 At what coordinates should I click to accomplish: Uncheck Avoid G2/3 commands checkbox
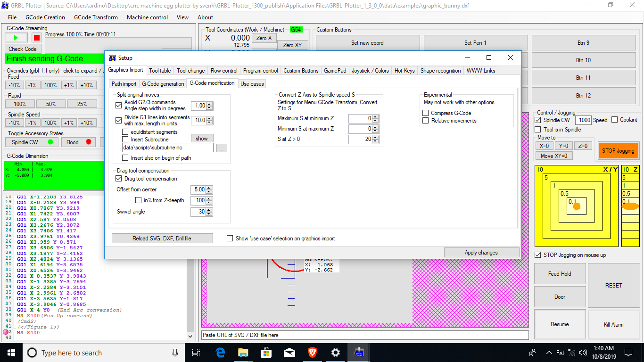click(119, 106)
